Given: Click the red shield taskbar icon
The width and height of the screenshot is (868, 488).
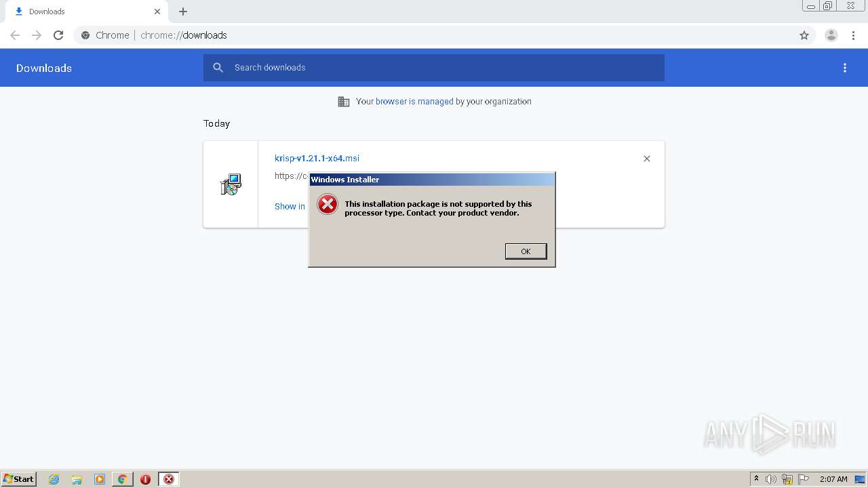Looking at the screenshot, I should (x=145, y=479).
